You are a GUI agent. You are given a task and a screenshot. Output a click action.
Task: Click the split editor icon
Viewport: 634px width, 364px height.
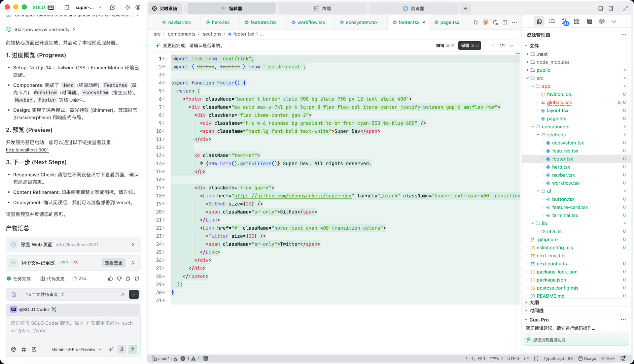point(505,22)
